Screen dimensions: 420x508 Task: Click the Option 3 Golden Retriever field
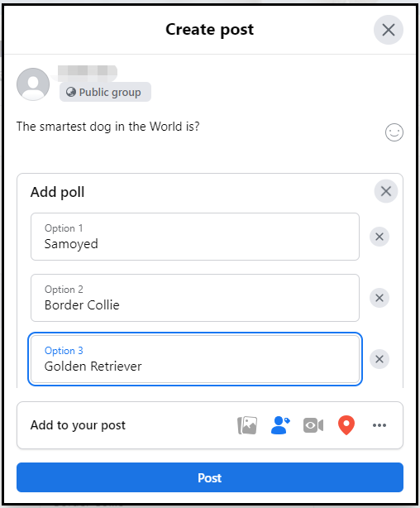(x=195, y=359)
